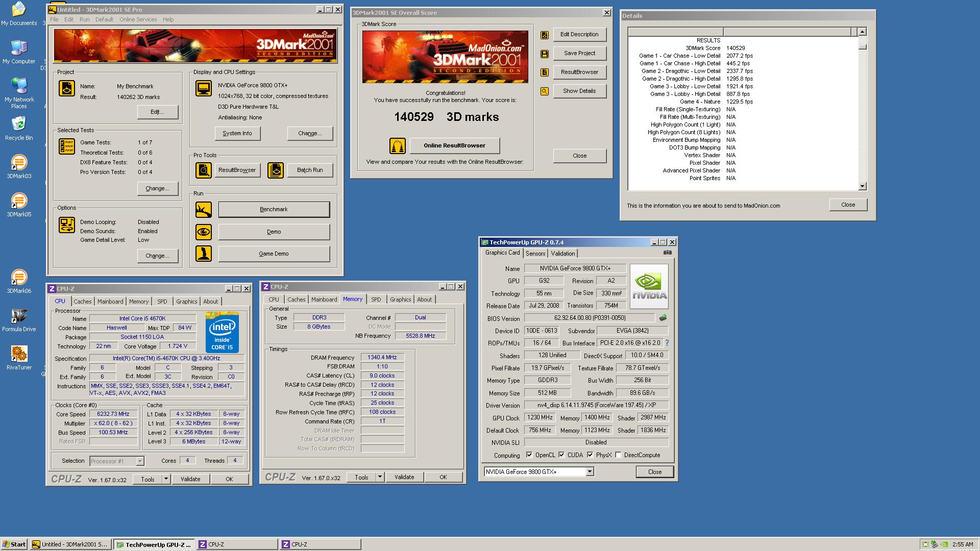Click Change... button in Options section

(157, 256)
